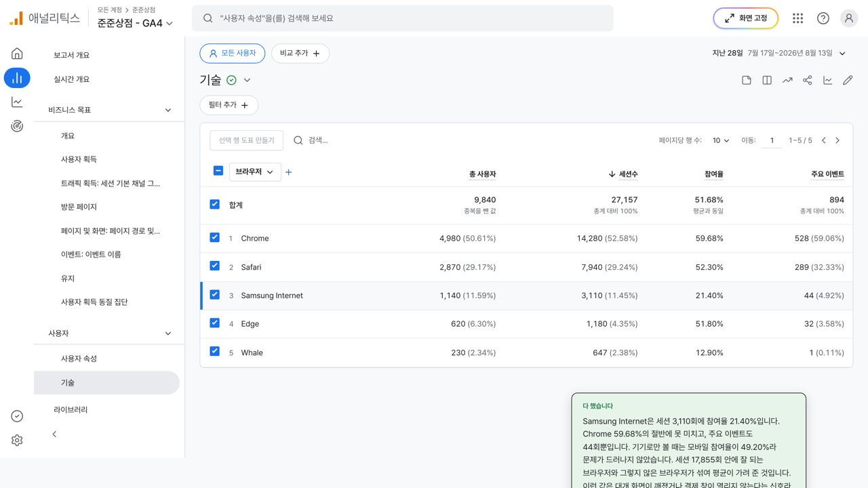Image resolution: width=868 pixels, height=488 pixels.
Task: Open the 방문 페이지 report
Action: [79, 207]
